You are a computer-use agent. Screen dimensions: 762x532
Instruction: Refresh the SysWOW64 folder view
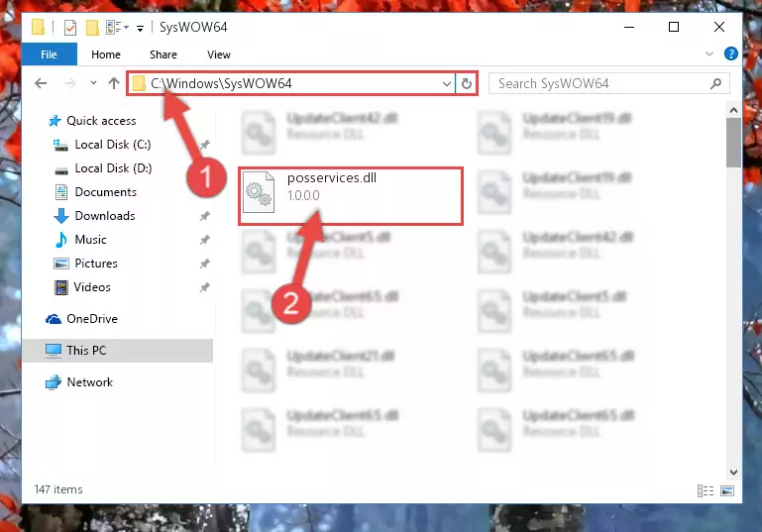tap(466, 83)
